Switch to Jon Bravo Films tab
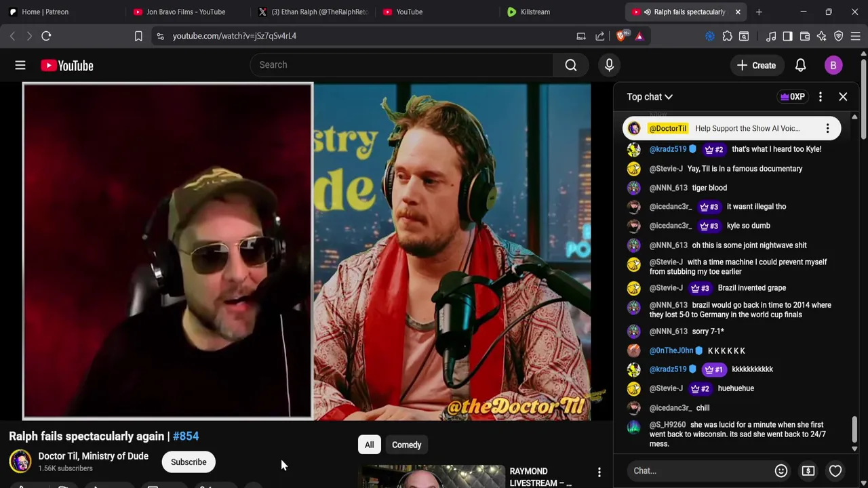 [x=189, y=12]
